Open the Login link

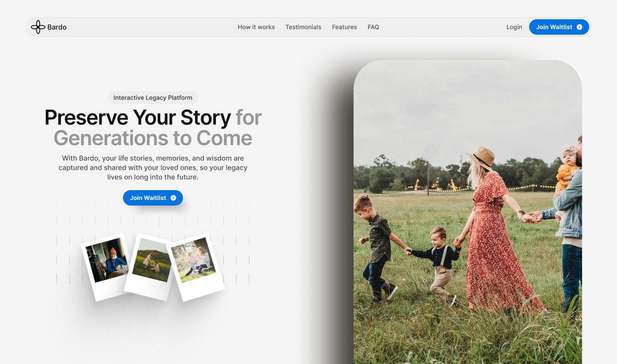(514, 27)
